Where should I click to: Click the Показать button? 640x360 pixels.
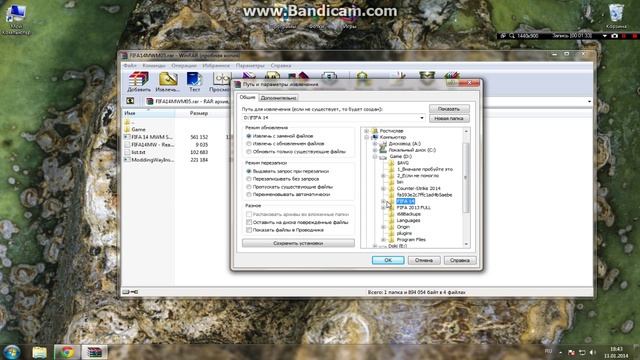point(449,109)
